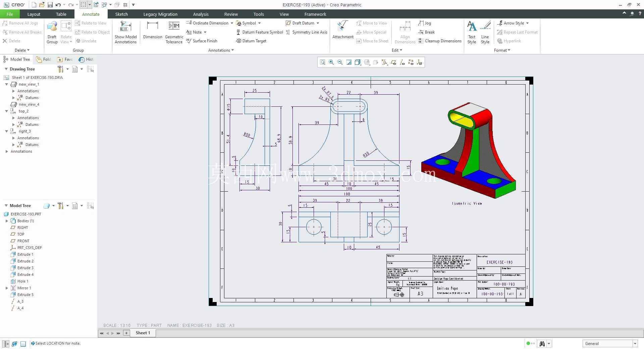Click the Refit icon in graphics toolbar
644x349 pixels.
322,62
